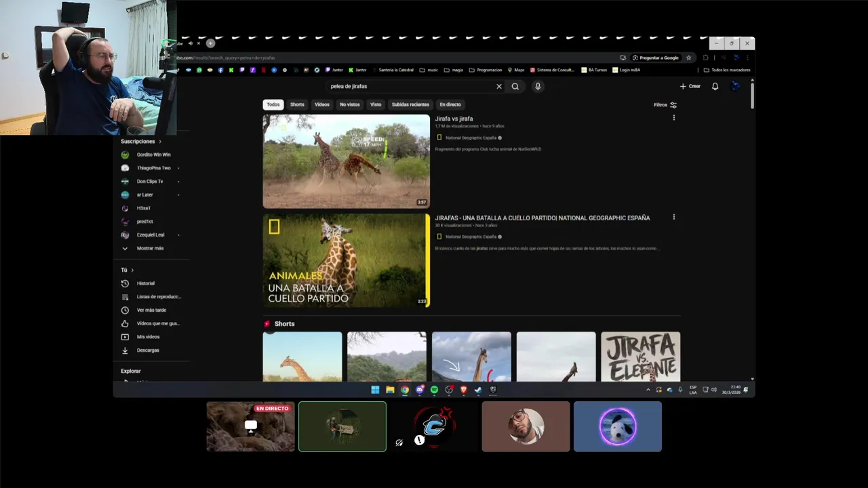Select the No vistos filter chip
868x488 pixels.
coord(350,104)
